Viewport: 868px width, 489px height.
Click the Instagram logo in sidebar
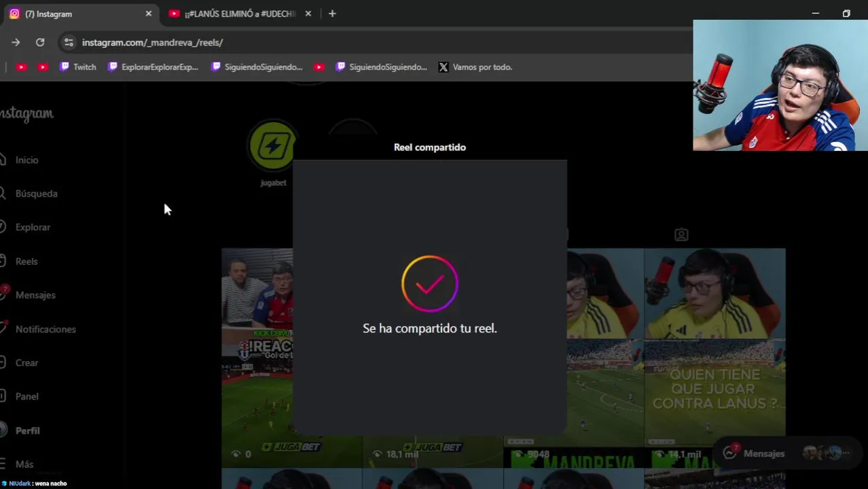click(26, 114)
